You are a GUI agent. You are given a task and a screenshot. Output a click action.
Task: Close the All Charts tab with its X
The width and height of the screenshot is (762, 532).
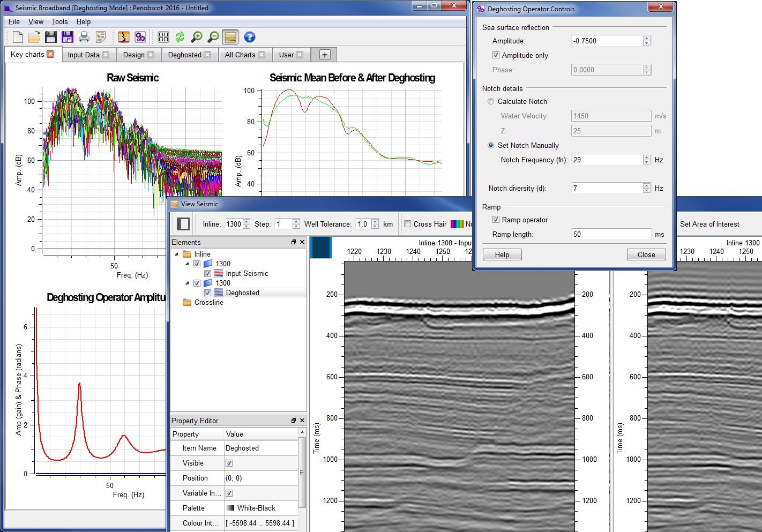click(x=262, y=55)
